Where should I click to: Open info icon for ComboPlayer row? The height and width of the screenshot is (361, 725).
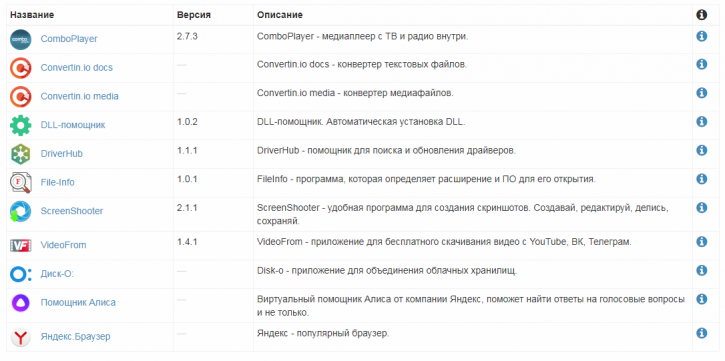pos(701,36)
